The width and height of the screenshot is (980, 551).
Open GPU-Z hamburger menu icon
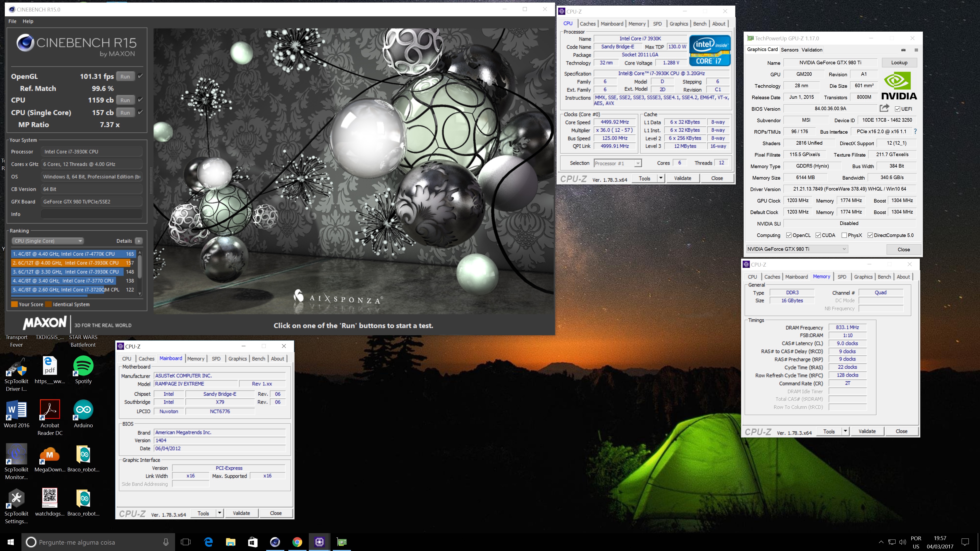tap(916, 50)
